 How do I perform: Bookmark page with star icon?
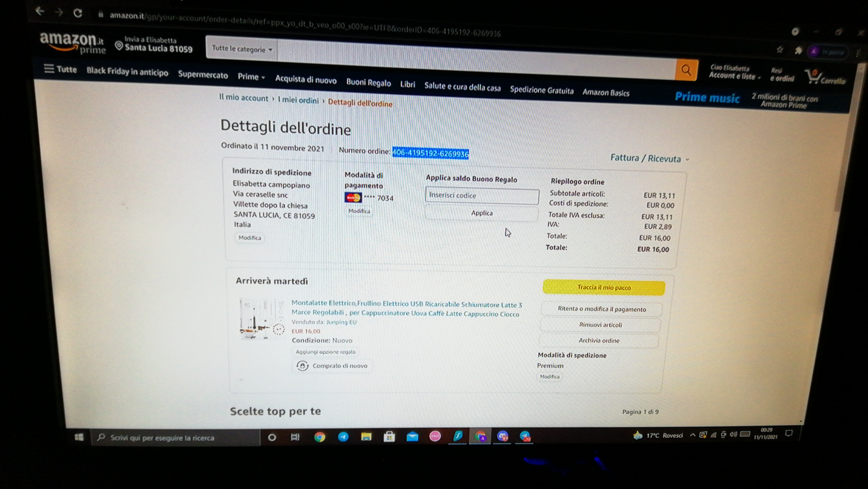(779, 50)
